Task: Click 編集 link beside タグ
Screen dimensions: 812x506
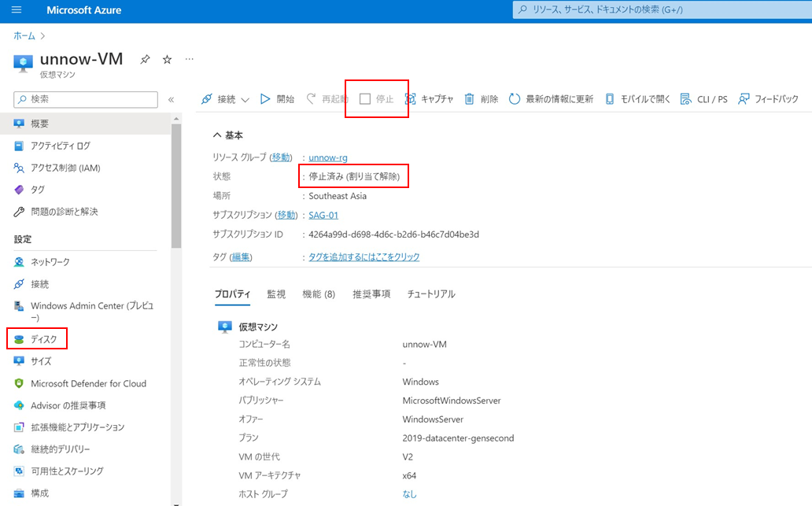Action: point(241,257)
